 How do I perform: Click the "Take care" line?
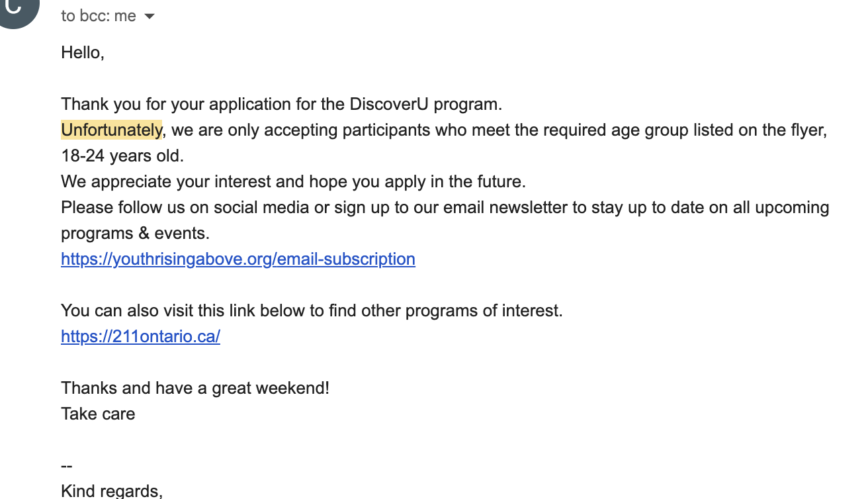tap(98, 414)
